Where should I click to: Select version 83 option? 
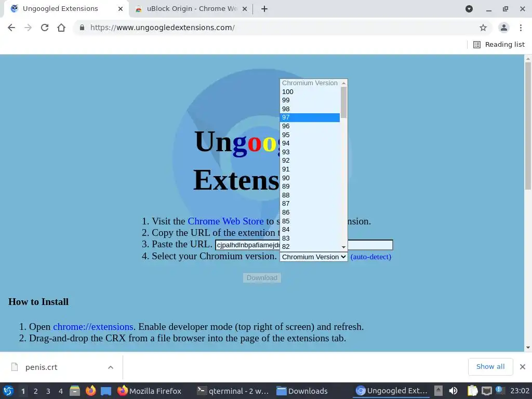(310, 238)
